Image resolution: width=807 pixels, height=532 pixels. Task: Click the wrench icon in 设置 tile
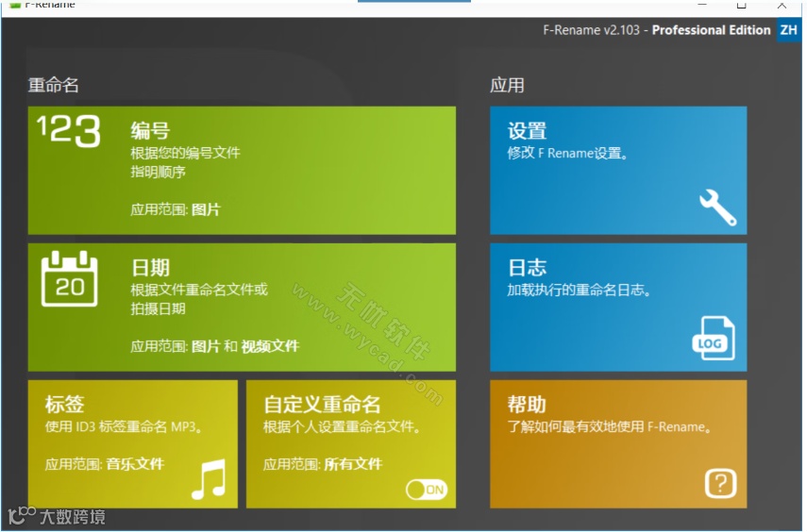(718, 208)
